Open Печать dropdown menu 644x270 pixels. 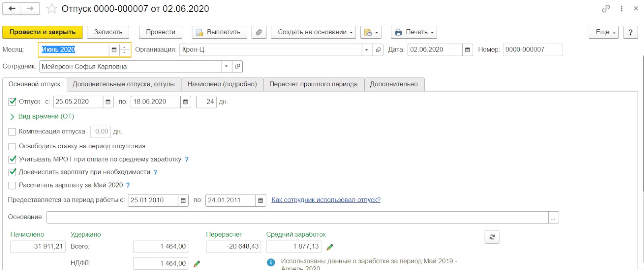tap(414, 32)
